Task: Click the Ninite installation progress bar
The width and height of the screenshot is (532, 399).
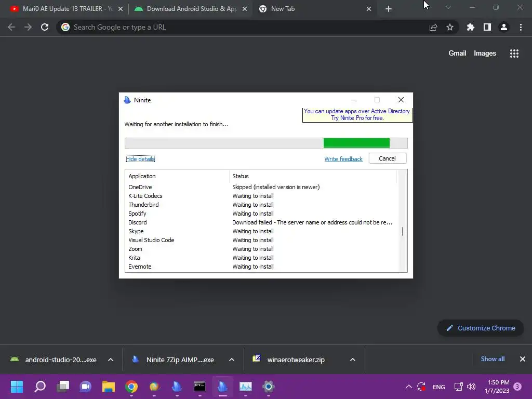Action: pyautogui.click(x=266, y=143)
